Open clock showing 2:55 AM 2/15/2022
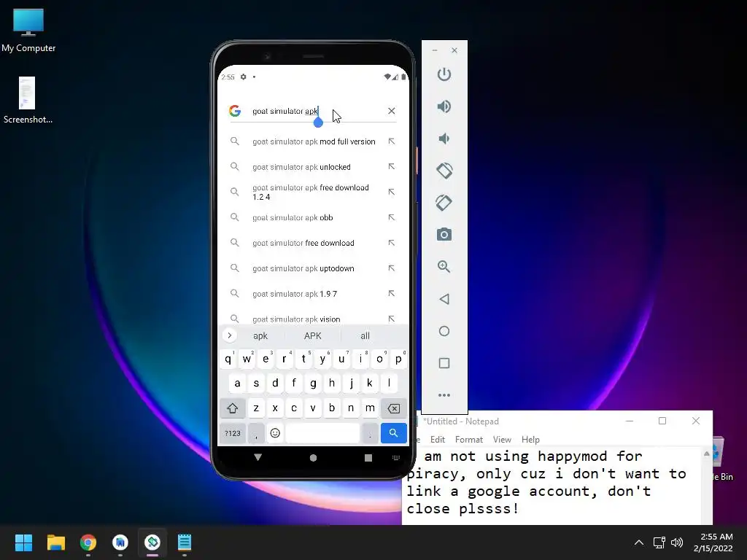Image resolution: width=747 pixels, height=560 pixels. point(713,542)
